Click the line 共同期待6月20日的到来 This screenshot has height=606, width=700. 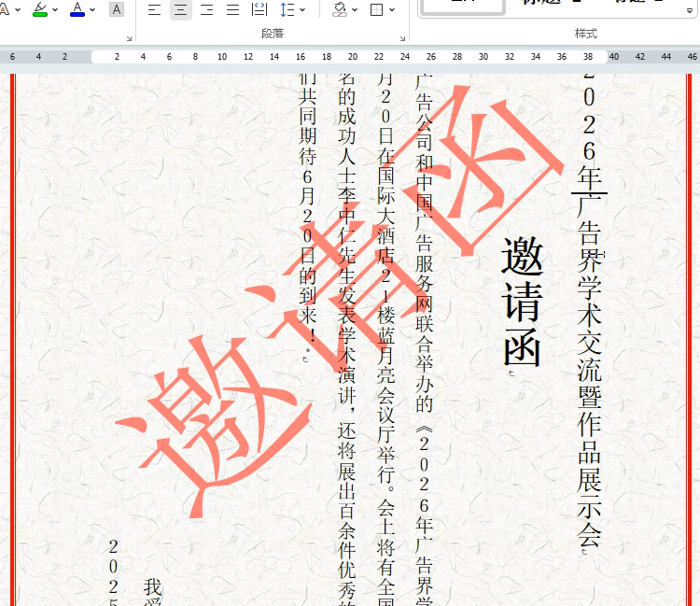coord(308,216)
